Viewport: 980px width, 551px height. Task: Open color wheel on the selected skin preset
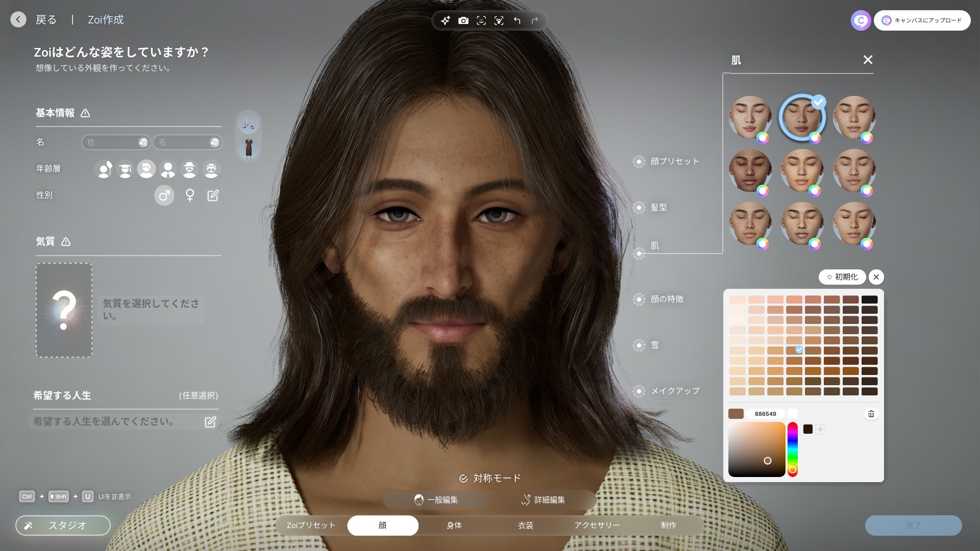(x=815, y=138)
